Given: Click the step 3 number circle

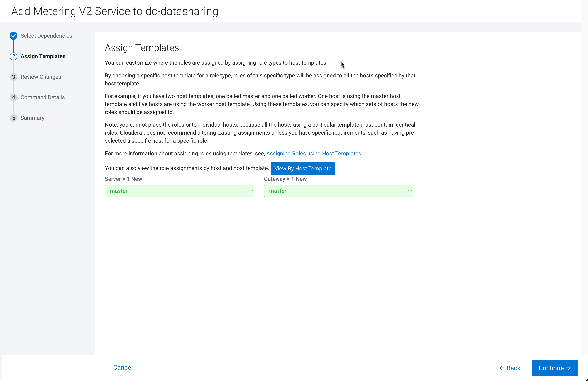Looking at the screenshot, I should tap(13, 77).
